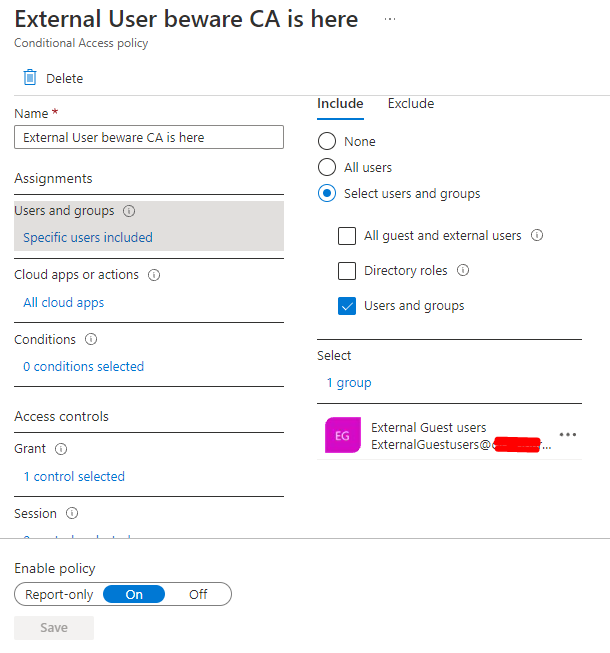This screenshot has width=610, height=653.
Task: Uncheck the Users and groups checkbox
Action: (x=347, y=306)
